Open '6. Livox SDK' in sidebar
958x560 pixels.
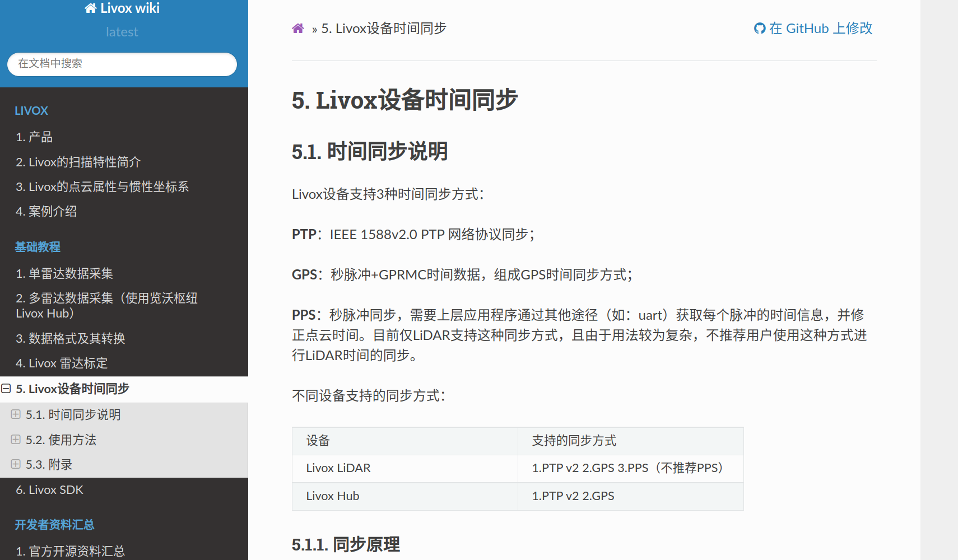coord(124,489)
